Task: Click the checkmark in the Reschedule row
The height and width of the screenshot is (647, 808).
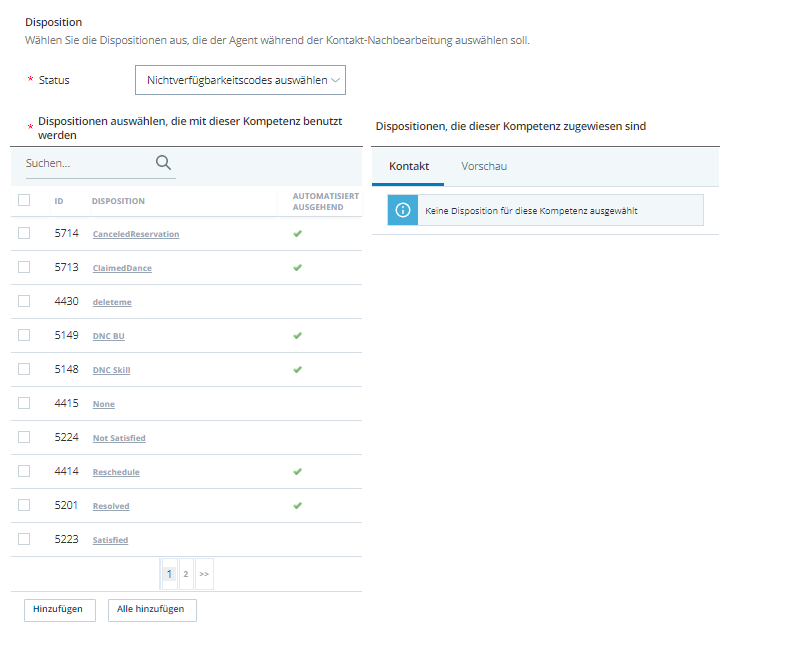Action: tap(297, 472)
